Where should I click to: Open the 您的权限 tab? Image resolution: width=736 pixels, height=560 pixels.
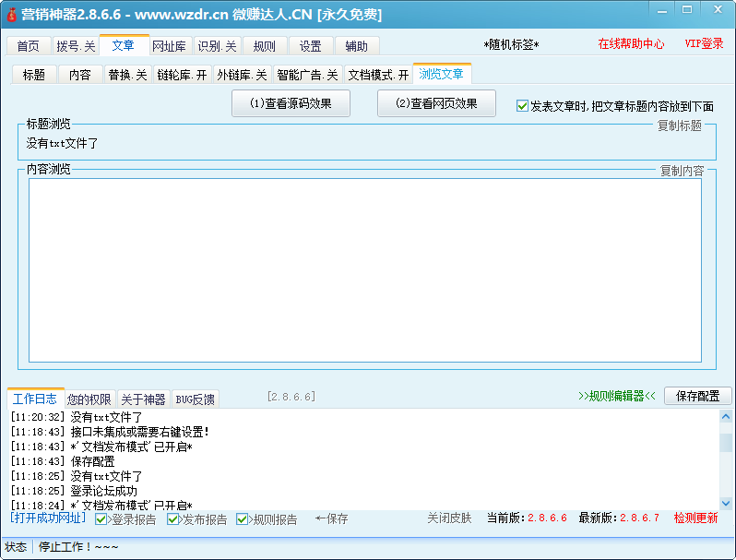89,399
